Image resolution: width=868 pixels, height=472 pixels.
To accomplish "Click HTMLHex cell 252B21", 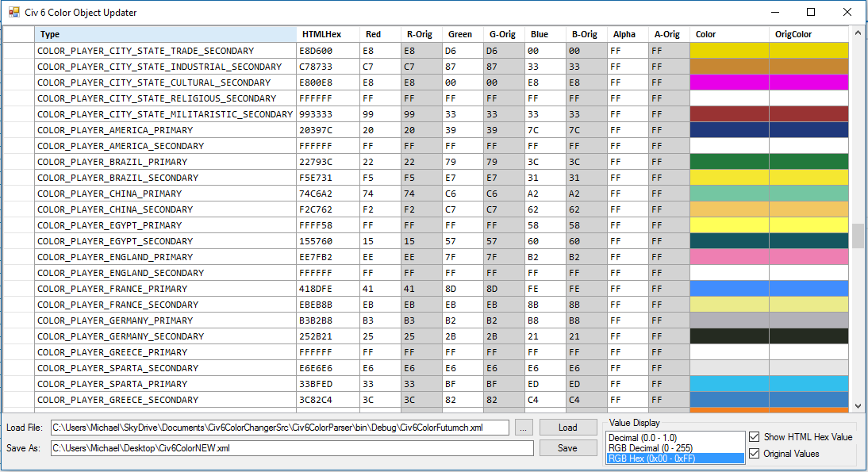I will point(328,336).
